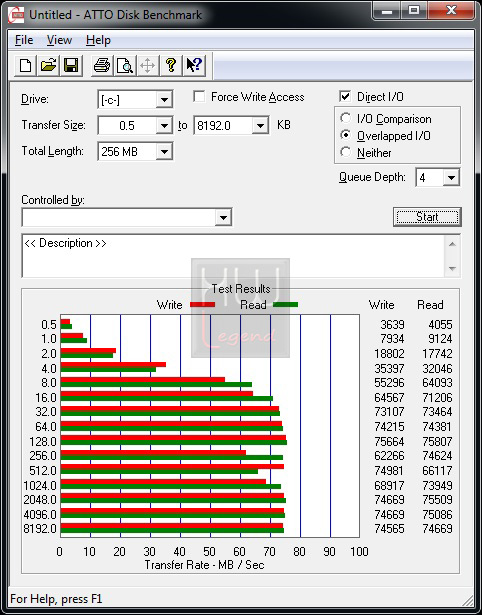
Task: Click the Write value 75664 for 128.0 row
Action: coord(389,441)
